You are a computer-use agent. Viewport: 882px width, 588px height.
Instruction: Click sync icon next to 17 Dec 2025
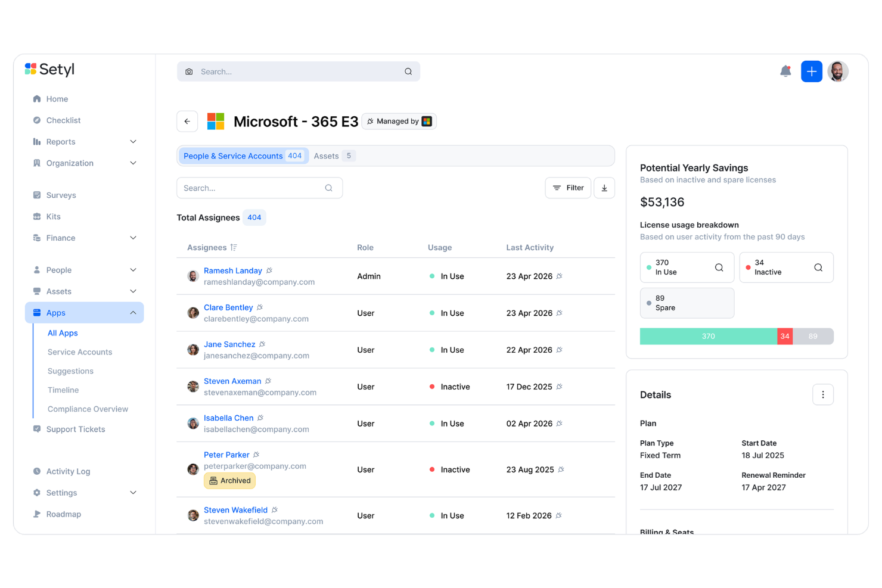pos(560,387)
